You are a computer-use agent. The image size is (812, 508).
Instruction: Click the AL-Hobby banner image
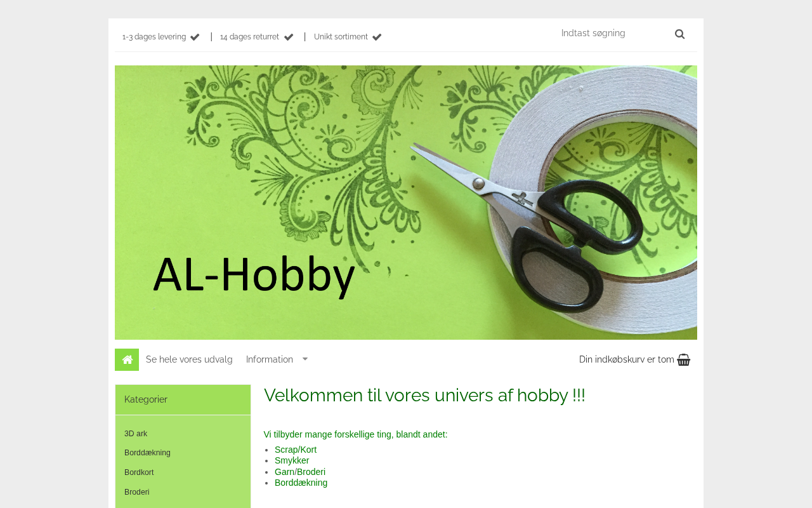coord(406,203)
